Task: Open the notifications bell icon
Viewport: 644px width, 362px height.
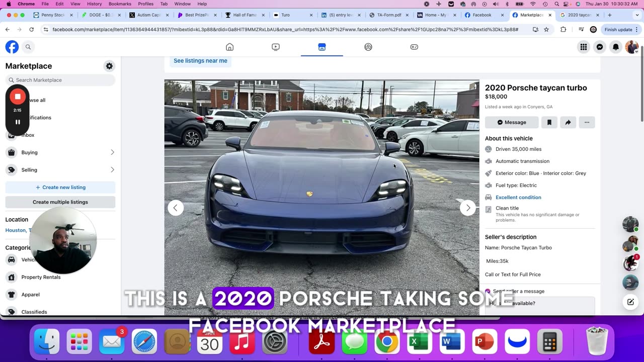Action: (x=616, y=47)
